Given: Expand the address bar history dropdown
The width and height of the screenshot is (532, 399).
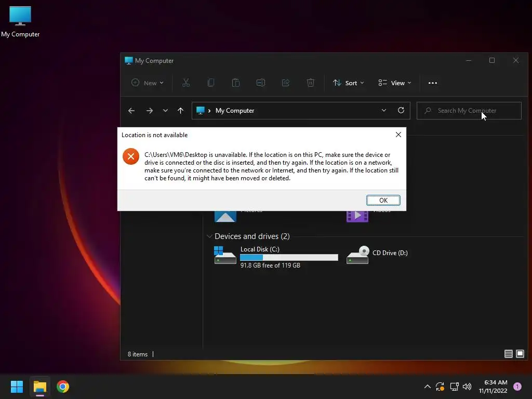Looking at the screenshot, I should click(x=384, y=110).
